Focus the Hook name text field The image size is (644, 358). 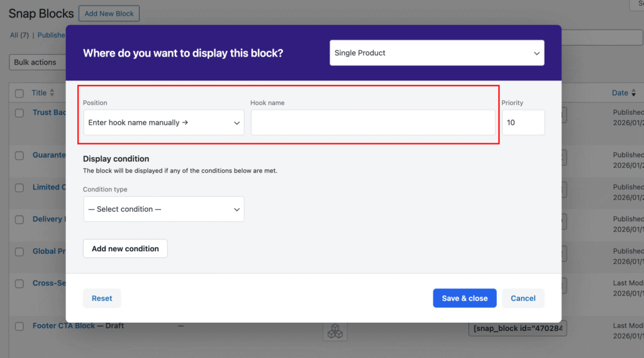click(373, 122)
